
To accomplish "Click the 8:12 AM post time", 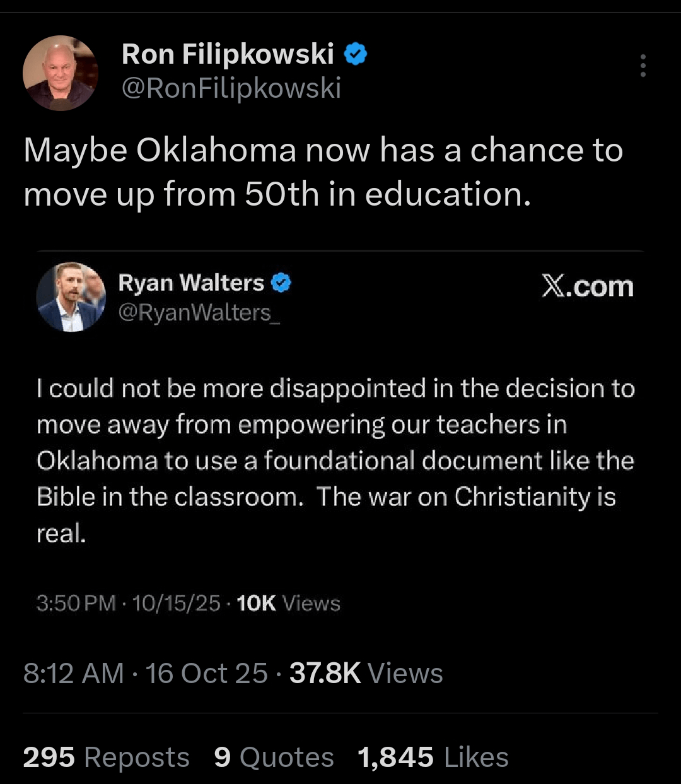I will tap(73, 674).
